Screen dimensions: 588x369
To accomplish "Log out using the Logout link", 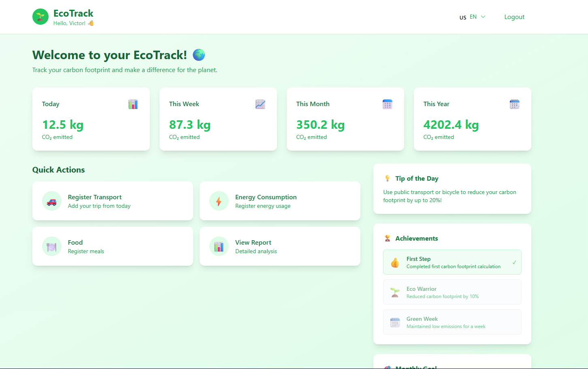I will (x=514, y=17).
